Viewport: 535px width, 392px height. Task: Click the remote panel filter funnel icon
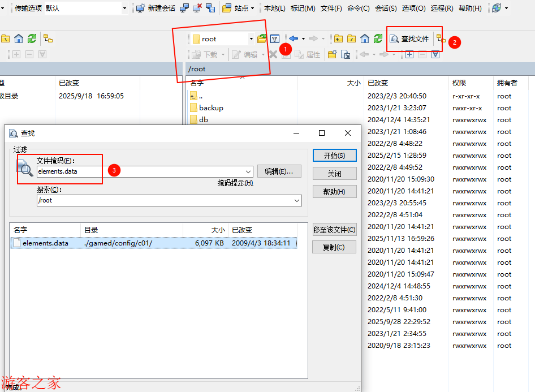(x=275, y=39)
